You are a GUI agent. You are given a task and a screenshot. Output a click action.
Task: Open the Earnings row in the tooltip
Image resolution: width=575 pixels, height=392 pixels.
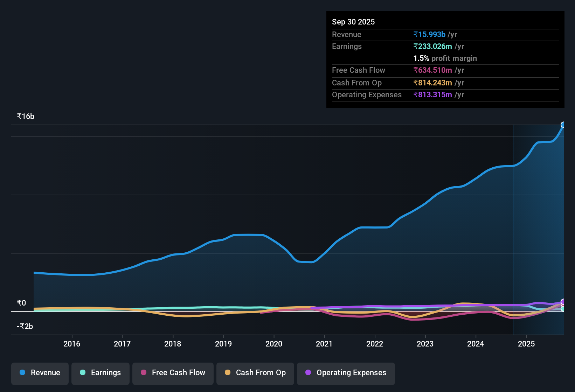[347, 46]
